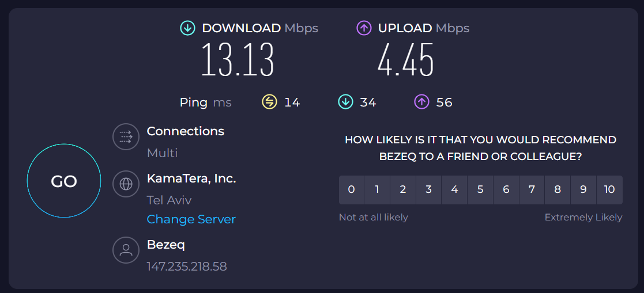Click the KamaTera, Inc. server name
Image resolution: width=644 pixels, height=293 pixels.
tap(191, 178)
